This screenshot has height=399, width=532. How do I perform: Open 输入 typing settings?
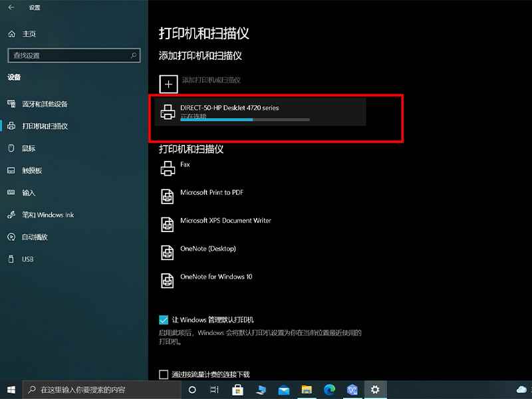[29, 193]
